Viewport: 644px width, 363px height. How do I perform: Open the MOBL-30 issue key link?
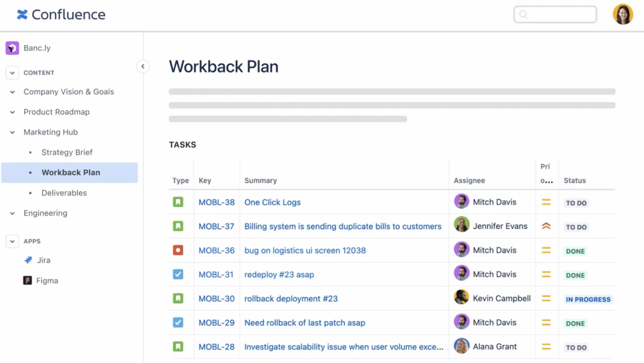pos(217,299)
